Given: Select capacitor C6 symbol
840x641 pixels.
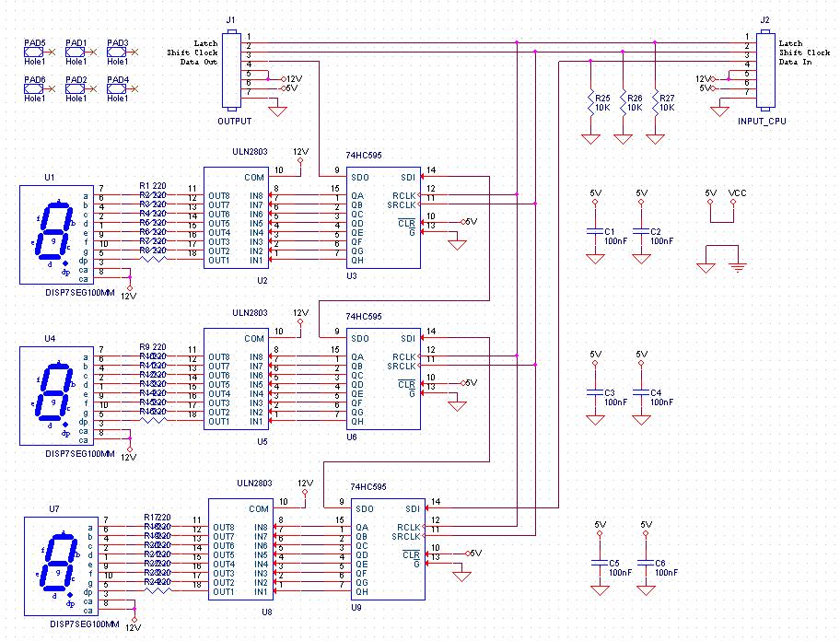Looking at the screenshot, I should coord(646,563).
